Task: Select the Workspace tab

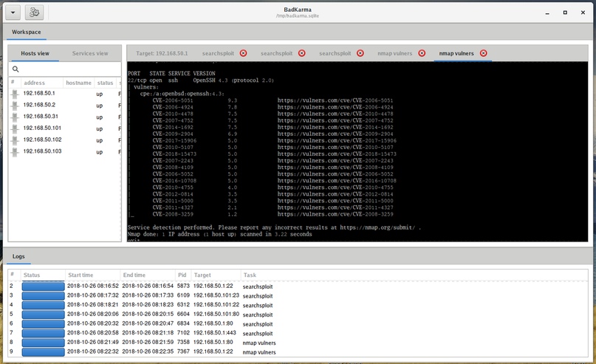Action: click(26, 32)
